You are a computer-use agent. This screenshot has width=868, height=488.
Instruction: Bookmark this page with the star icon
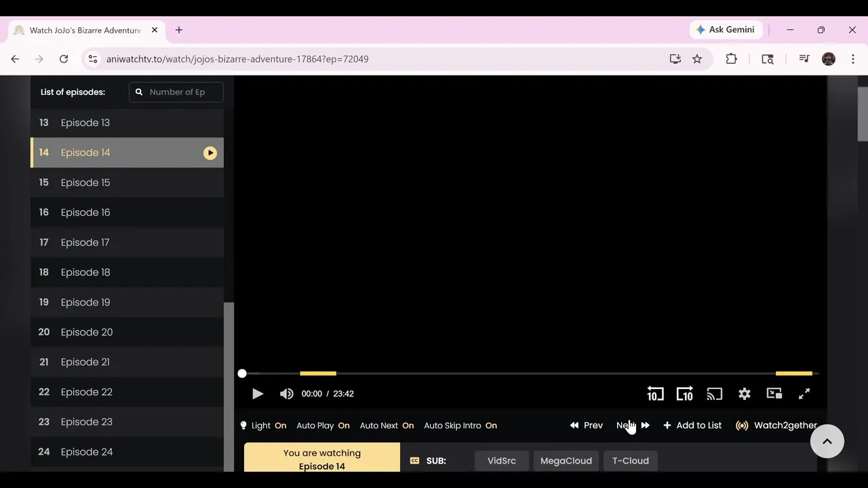point(697,59)
